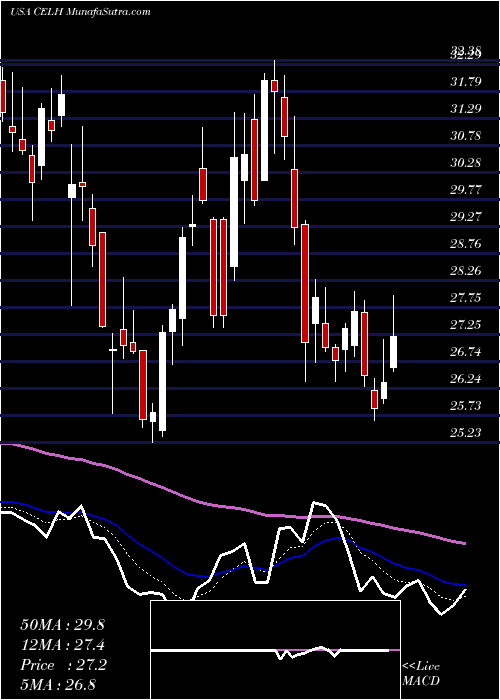Click the 25.73 price axis label

pos(466,405)
